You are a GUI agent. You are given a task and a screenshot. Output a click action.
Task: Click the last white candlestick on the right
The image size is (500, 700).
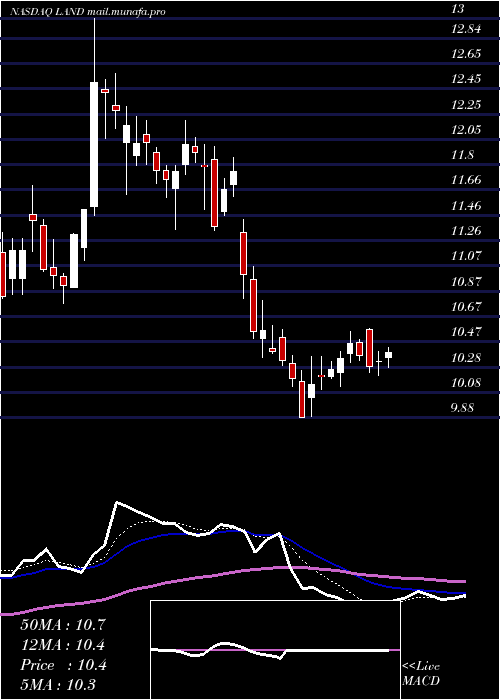(x=388, y=355)
